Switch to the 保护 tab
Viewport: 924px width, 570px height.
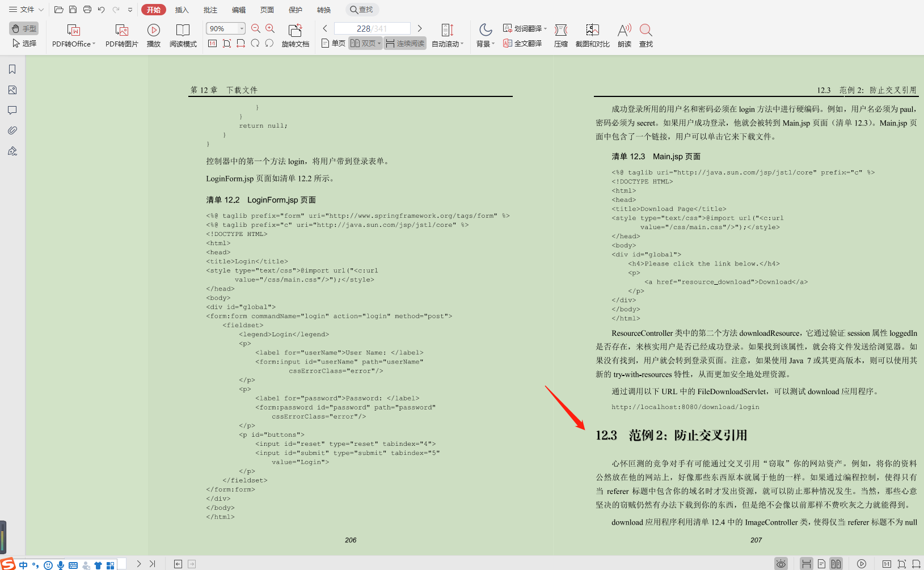pyautogui.click(x=295, y=10)
